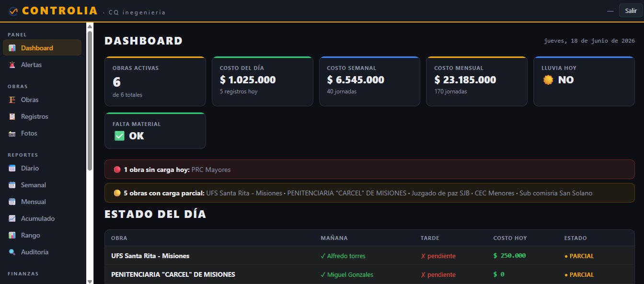Click the Auditoría magnifier icon

(12, 252)
